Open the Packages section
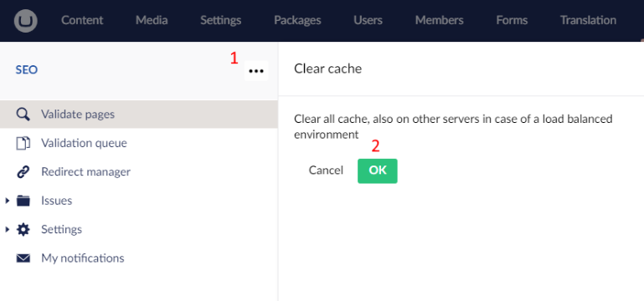The image size is (644, 301). click(297, 20)
